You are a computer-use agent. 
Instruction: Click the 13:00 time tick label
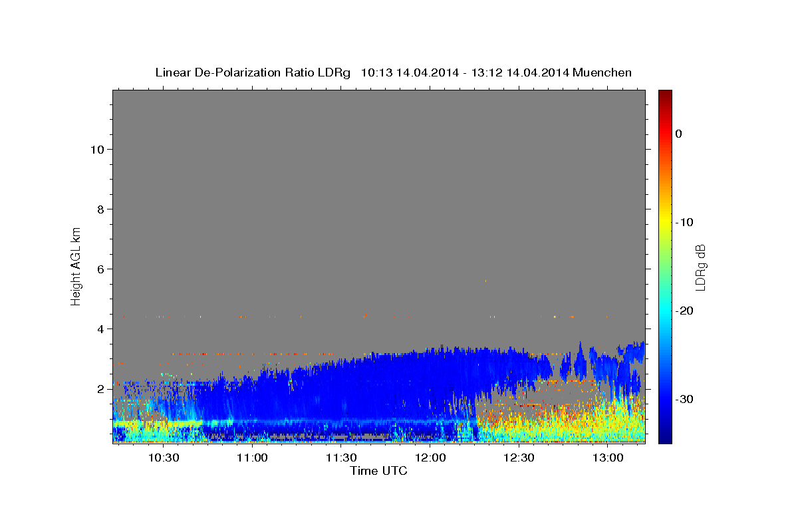608,458
